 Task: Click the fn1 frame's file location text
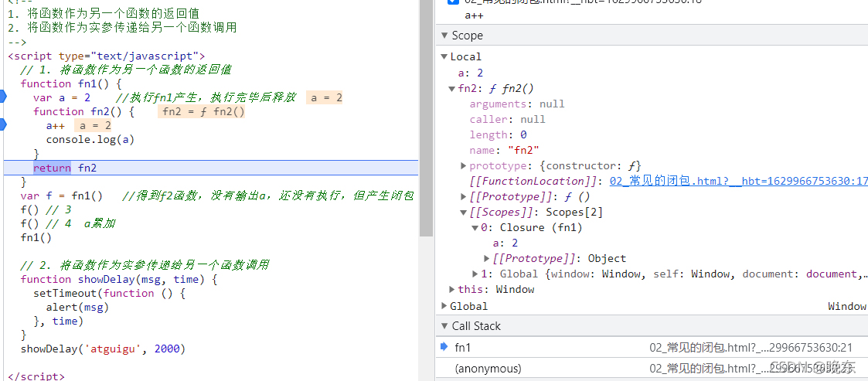tap(751, 348)
